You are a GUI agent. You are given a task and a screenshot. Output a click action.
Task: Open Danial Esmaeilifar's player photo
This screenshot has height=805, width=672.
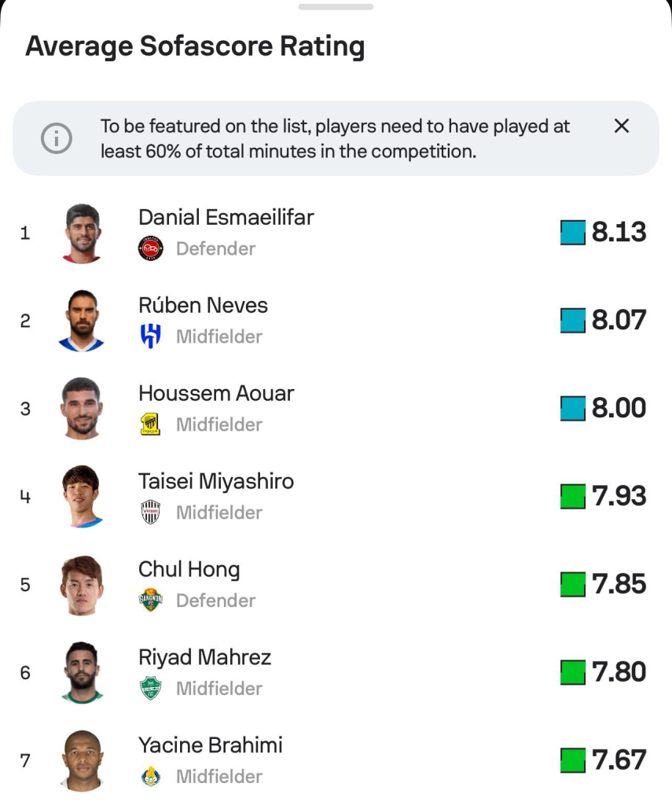tap(82, 233)
